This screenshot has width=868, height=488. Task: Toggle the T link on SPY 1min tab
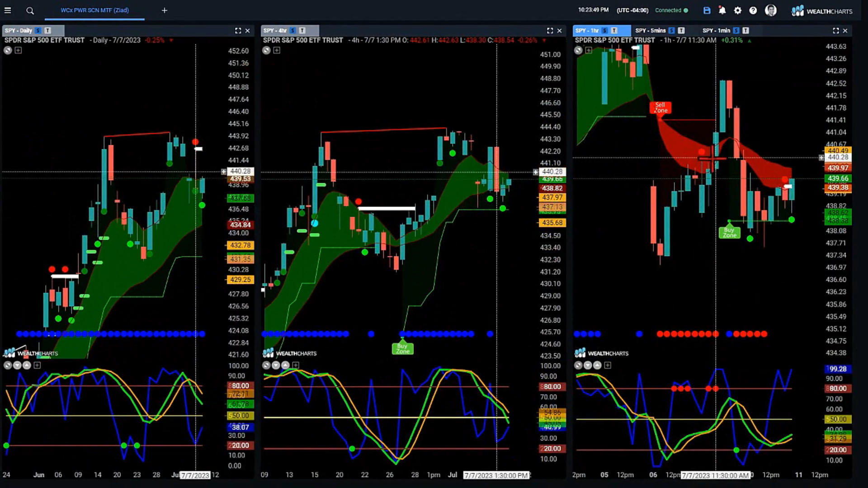tap(745, 31)
